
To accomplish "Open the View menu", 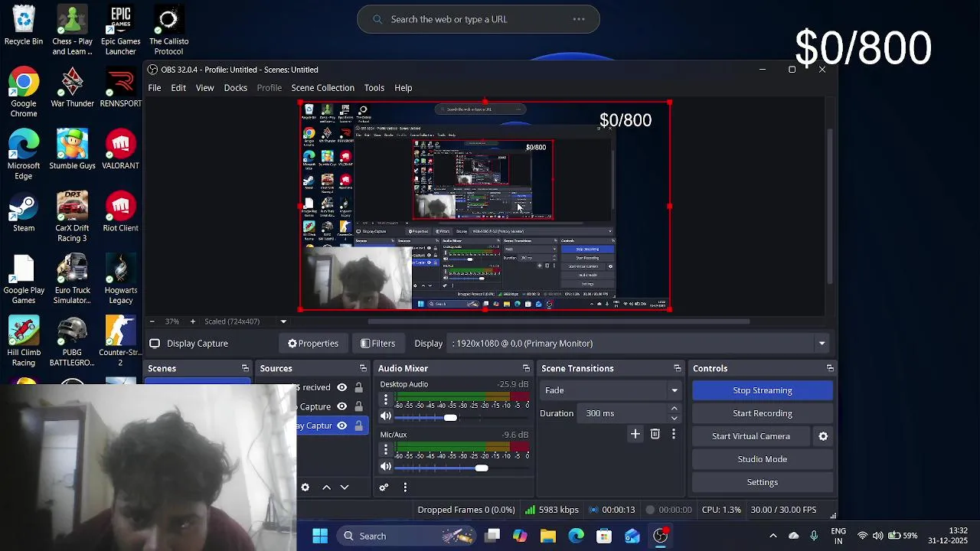I will tap(204, 88).
